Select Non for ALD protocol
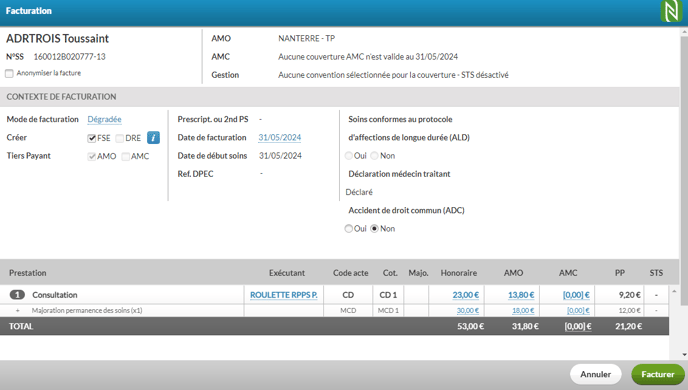This screenshot has width=688, height=390. pyautogui.click(x=374, y=156)
